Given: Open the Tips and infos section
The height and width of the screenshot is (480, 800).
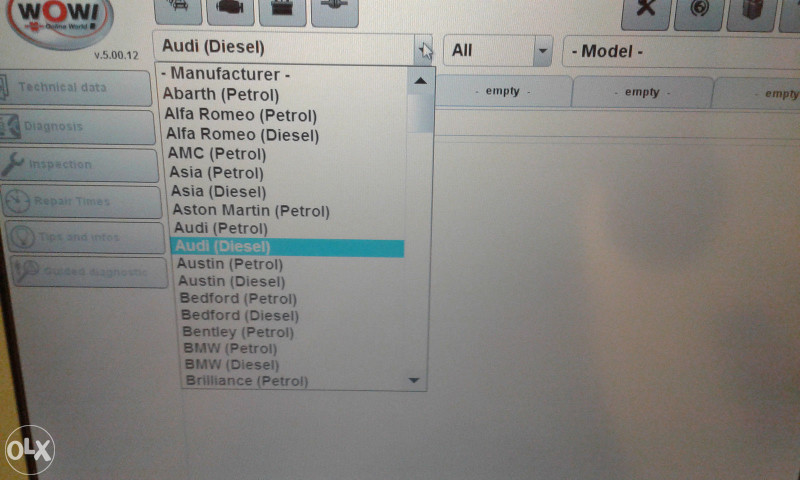Looking at the screenshot, I should (85, 238).
